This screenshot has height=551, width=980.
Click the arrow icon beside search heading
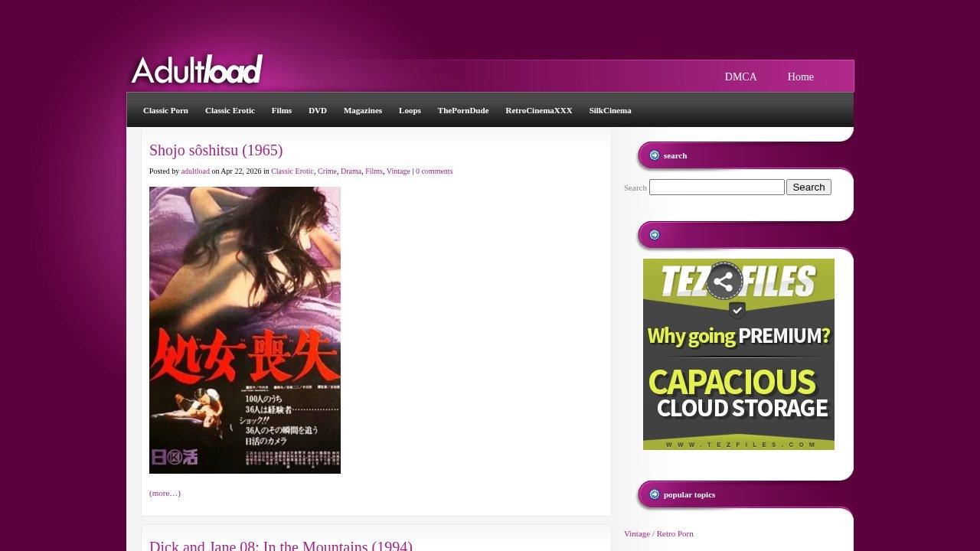(655, 155)
